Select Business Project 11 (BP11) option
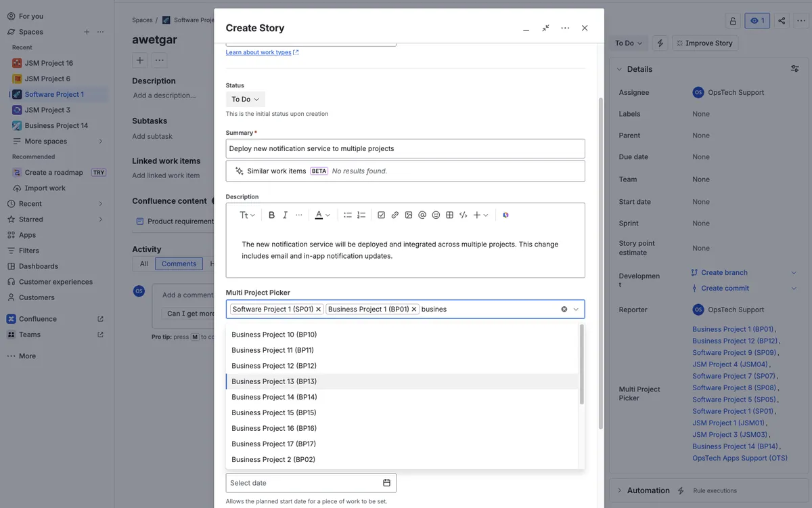 [x=402, y=350]
